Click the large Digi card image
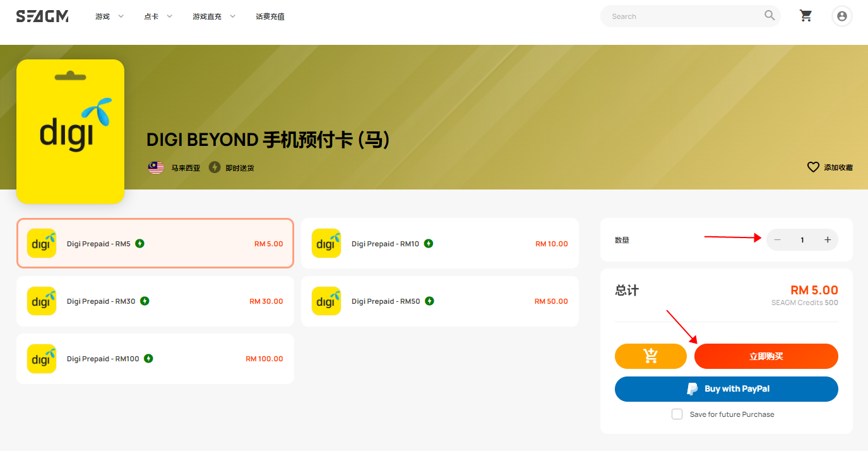This screenshot has width=868, height=451. 70,131
